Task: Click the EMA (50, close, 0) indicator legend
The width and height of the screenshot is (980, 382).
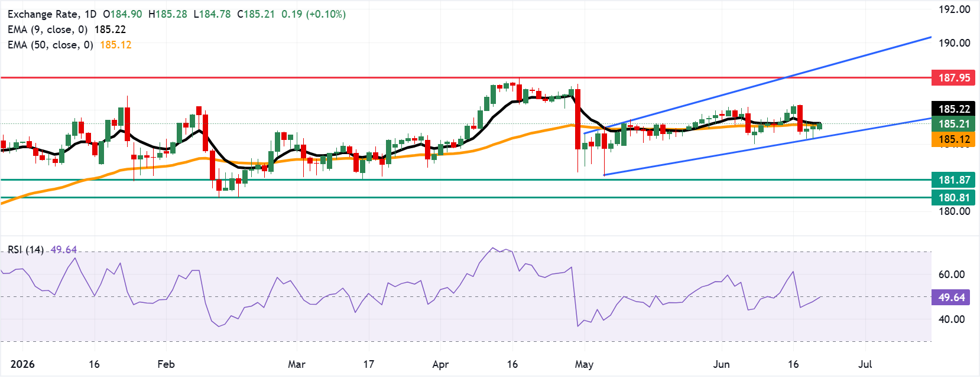Action: [50, 44]
